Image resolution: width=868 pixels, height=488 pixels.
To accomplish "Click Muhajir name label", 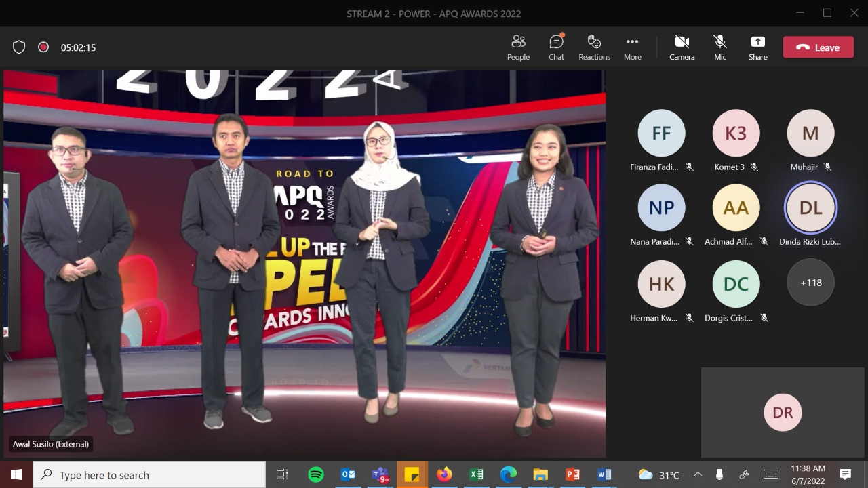I will 804,167.
